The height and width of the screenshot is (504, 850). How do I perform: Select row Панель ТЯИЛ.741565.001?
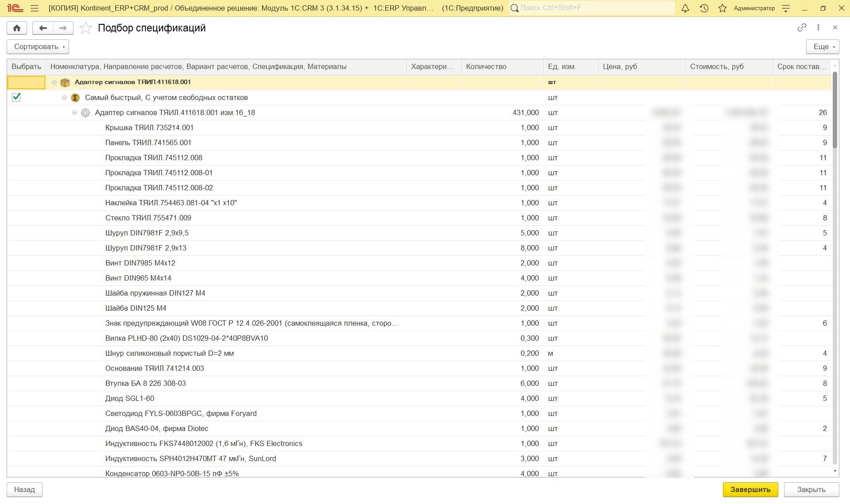tap(419, 143)
